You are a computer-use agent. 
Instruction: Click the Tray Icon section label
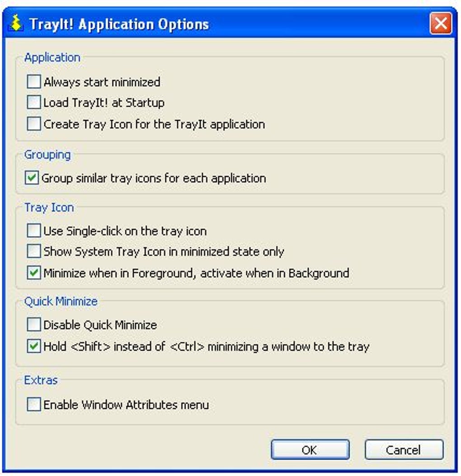[x=49, y=207]
